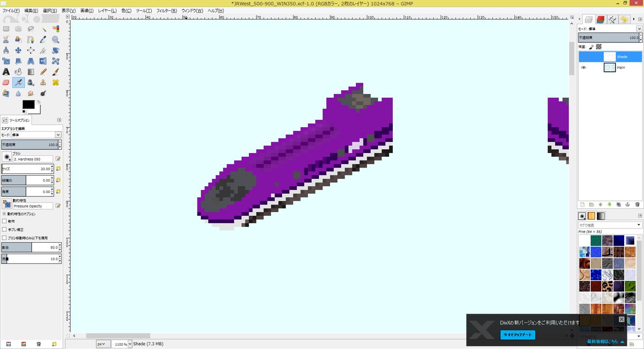
Task: Enable the 手ブレ補正 checkbox
Action: (x=4, y=229)
